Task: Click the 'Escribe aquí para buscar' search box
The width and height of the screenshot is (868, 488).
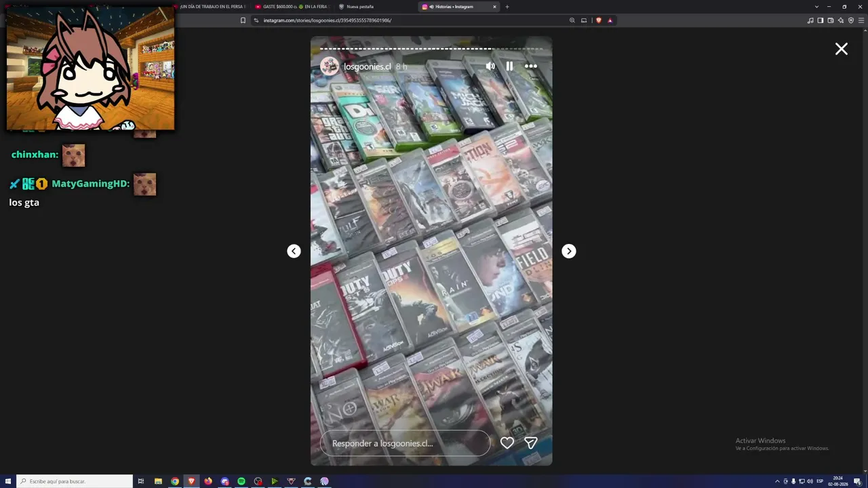Action: (x=75, y=481)
